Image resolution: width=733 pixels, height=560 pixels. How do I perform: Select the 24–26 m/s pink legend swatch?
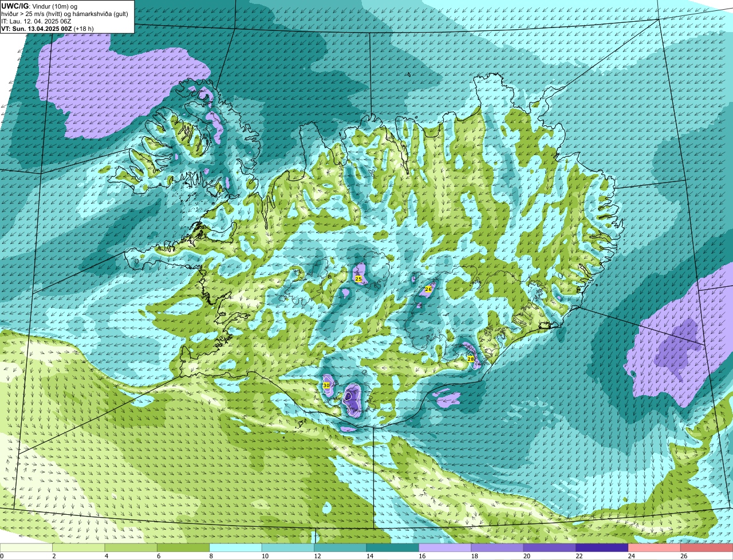(x=654, y=547)
